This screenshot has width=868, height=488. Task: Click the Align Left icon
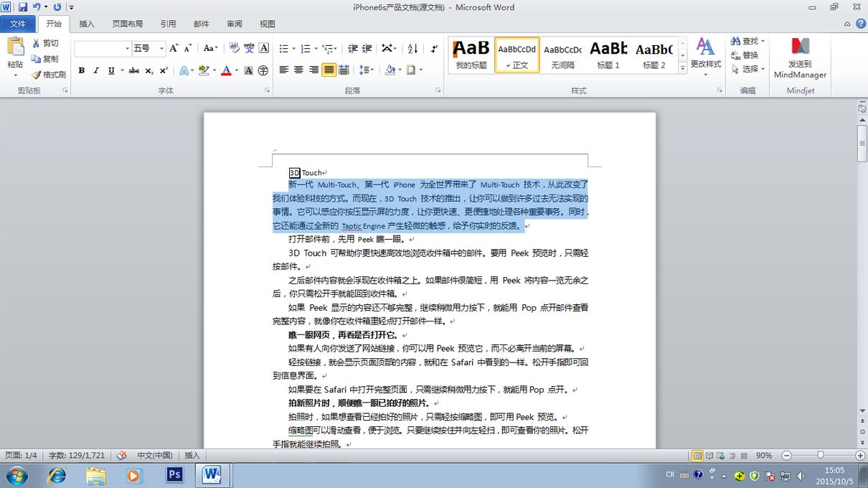point(284,70)
